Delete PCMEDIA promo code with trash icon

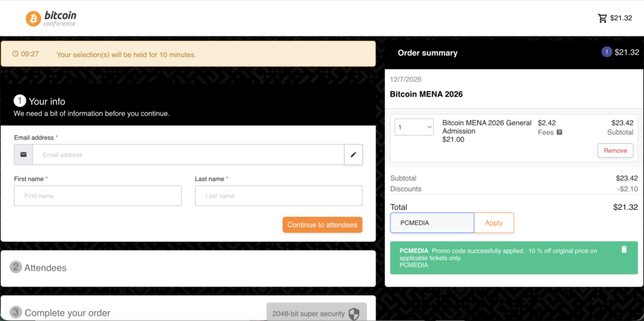(624, 249)
